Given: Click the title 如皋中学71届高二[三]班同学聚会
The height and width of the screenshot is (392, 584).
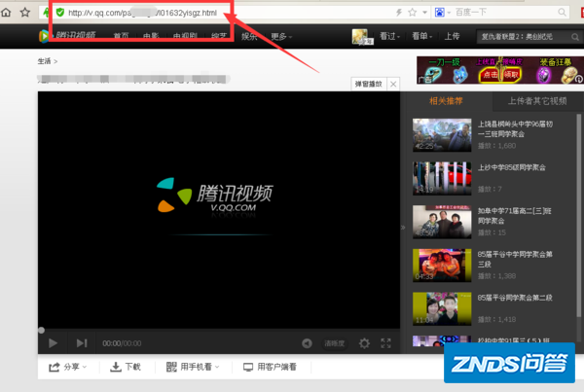Looking at the screenshot, I should [515, 216].
